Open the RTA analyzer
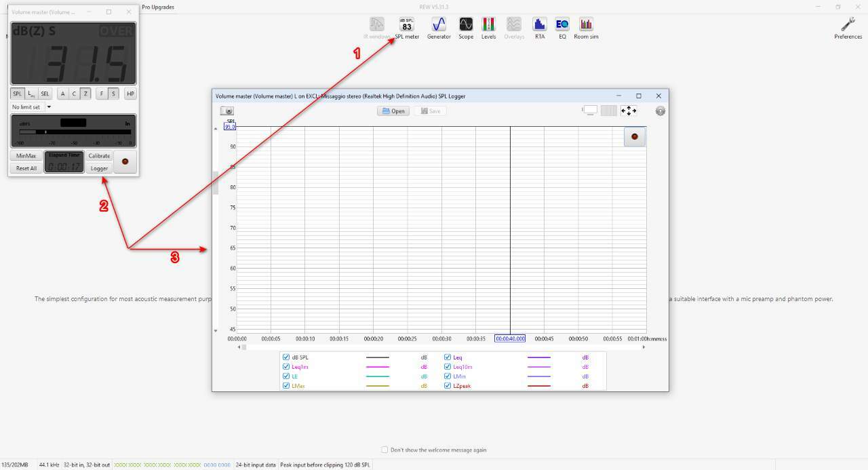This screenshot has width=868, height=470. (x=540, y=28)
